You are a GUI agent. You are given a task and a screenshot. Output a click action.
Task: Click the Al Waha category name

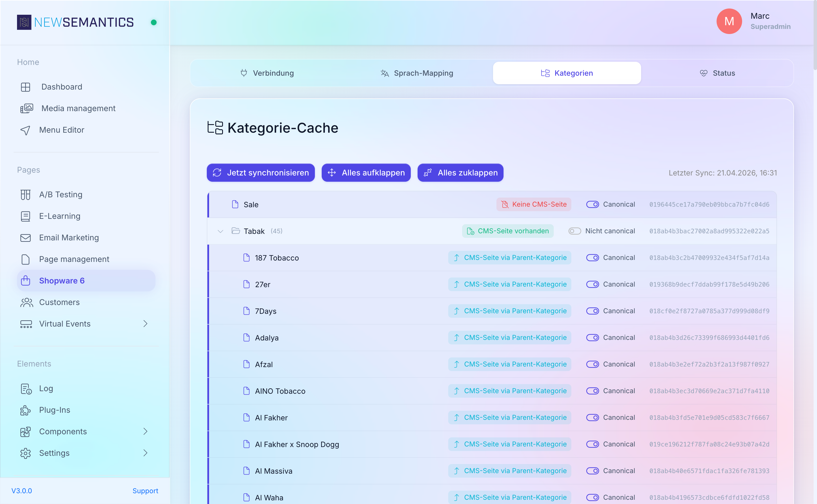pyautogui.click(x=269, y=498)
